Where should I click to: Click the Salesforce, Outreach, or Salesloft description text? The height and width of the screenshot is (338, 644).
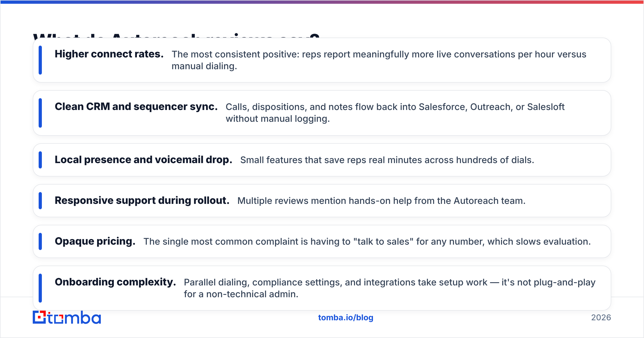(395, 113)
